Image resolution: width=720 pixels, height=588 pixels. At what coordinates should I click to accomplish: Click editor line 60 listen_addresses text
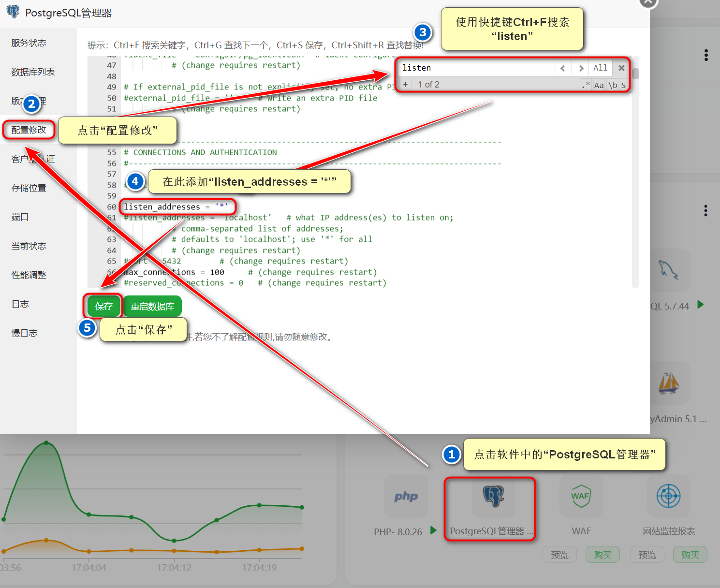click(176, 207)
